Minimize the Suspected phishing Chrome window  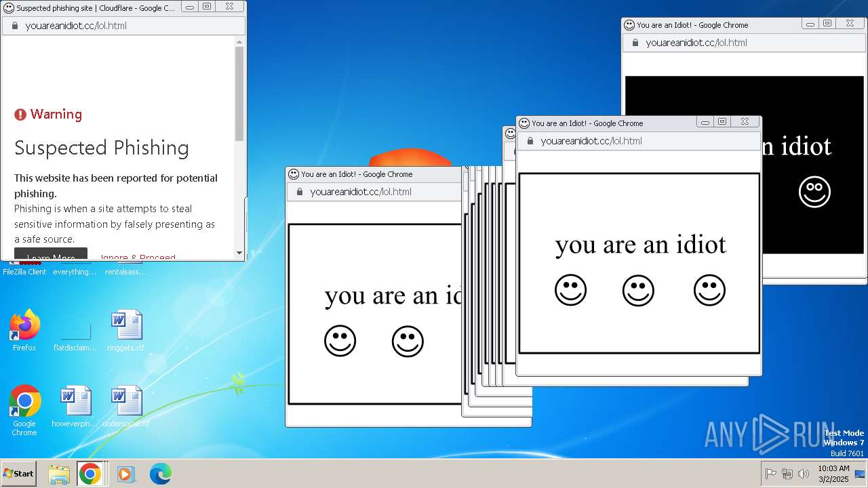click(x=190, y=7)
